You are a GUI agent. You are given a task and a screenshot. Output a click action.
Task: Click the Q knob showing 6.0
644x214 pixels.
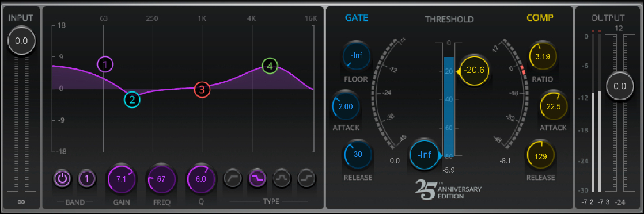pyautogui.click(x=201, y=179)
